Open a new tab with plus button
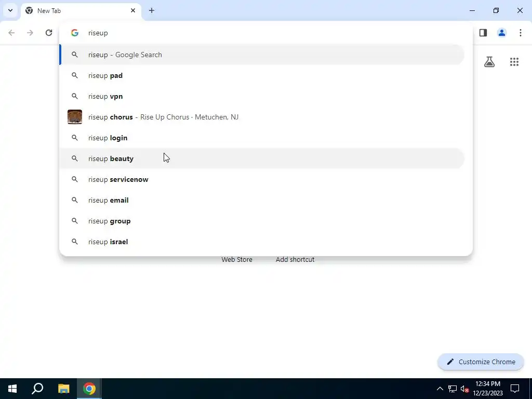Viewport: 532px width, 399px height. coord(152,10)
